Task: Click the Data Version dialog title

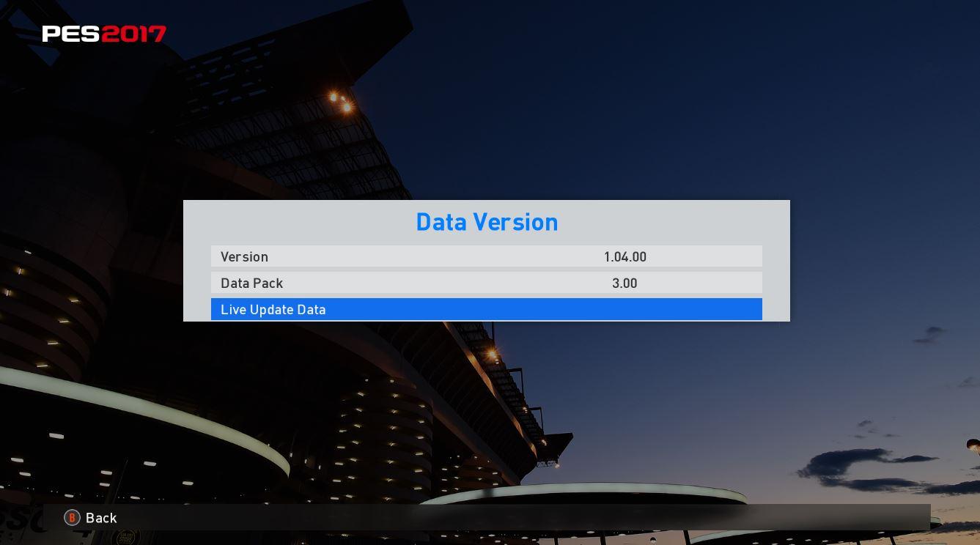Action: point(487,222)
